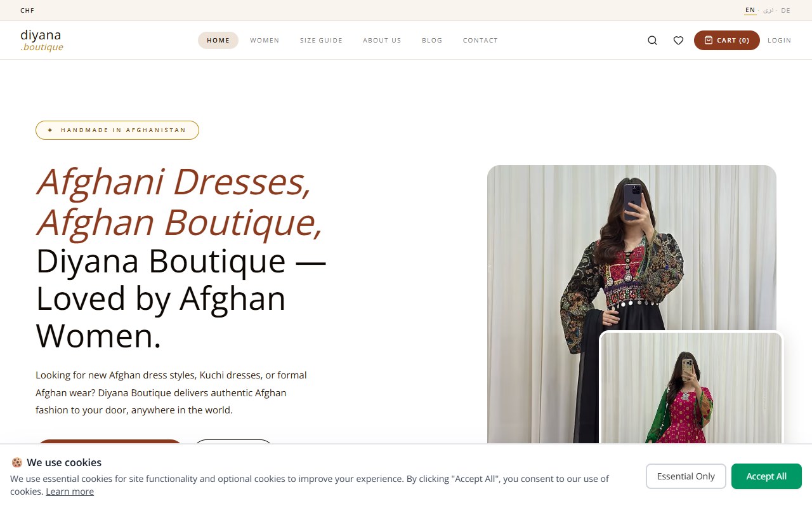The height and width of the screenshot is (508, 812).
Task: Navigate to SIZE GUIDE page
Action: tap(321, 41)
